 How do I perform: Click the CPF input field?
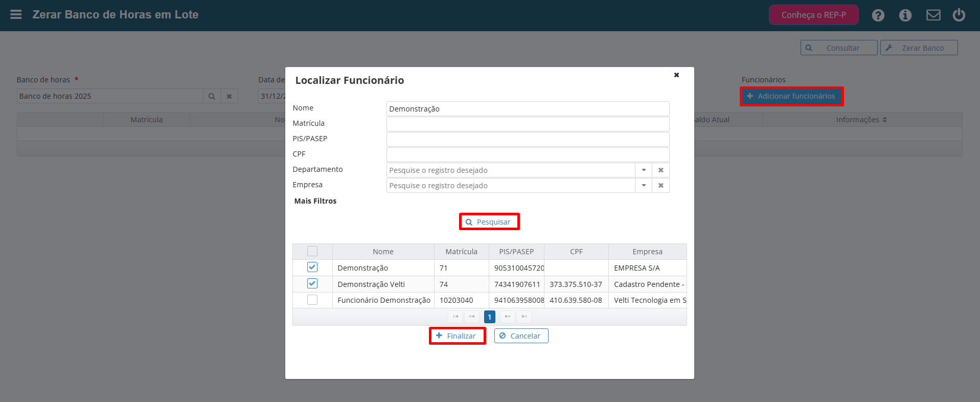[x=528, y=154]
